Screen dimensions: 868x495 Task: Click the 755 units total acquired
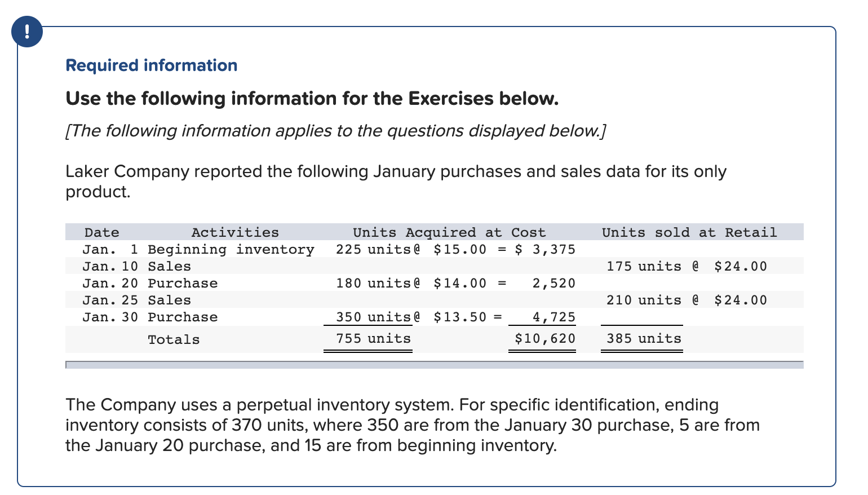373,338
